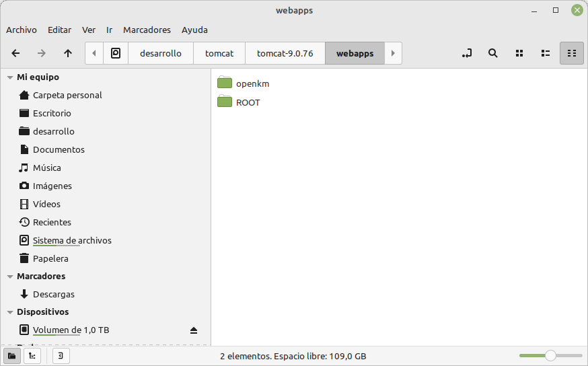Eject the Volumen de 1,0 TB drive

(194, 330)
